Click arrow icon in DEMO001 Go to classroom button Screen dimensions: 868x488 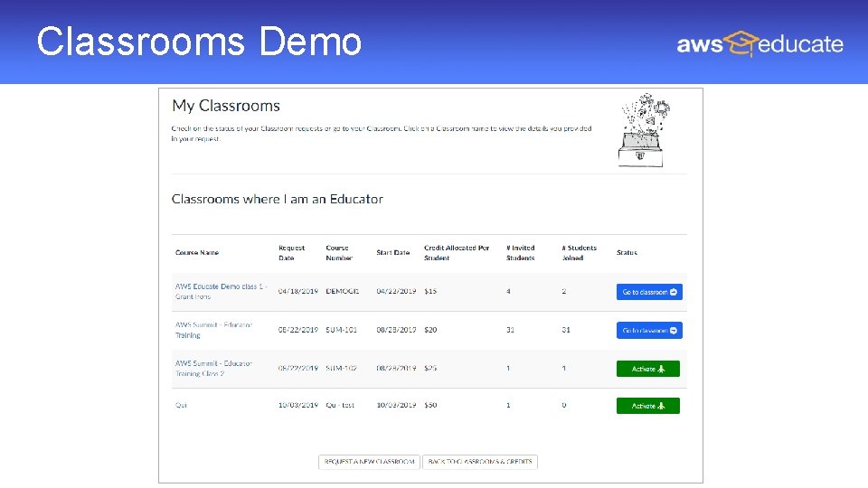coord(673,292)
